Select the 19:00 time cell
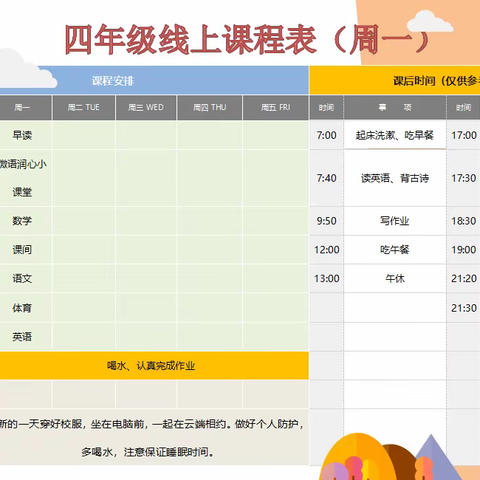The image size is (480, 480). [464, 249]
